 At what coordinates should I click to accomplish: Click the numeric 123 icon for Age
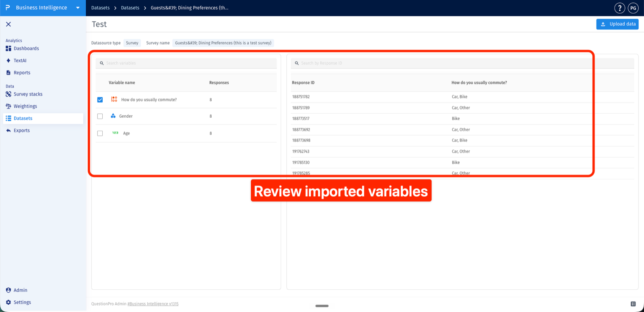coord(115,133)
